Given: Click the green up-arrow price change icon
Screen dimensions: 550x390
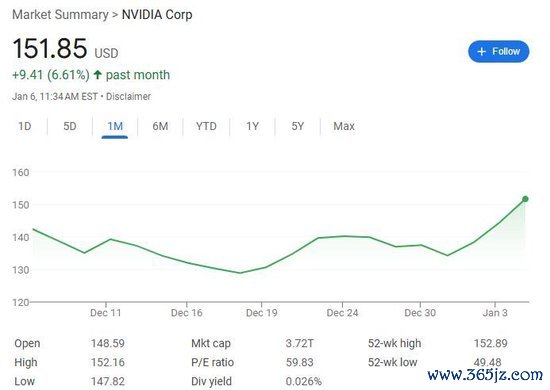Looking at the screenshot, I should [x=98, y=75].
